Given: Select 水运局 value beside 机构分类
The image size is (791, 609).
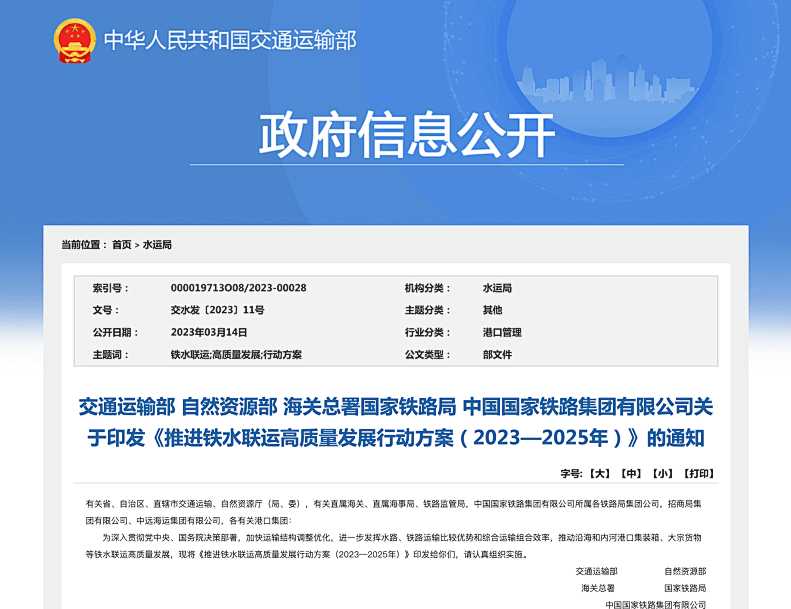Looking at the screenshot, I should (497, 288).
